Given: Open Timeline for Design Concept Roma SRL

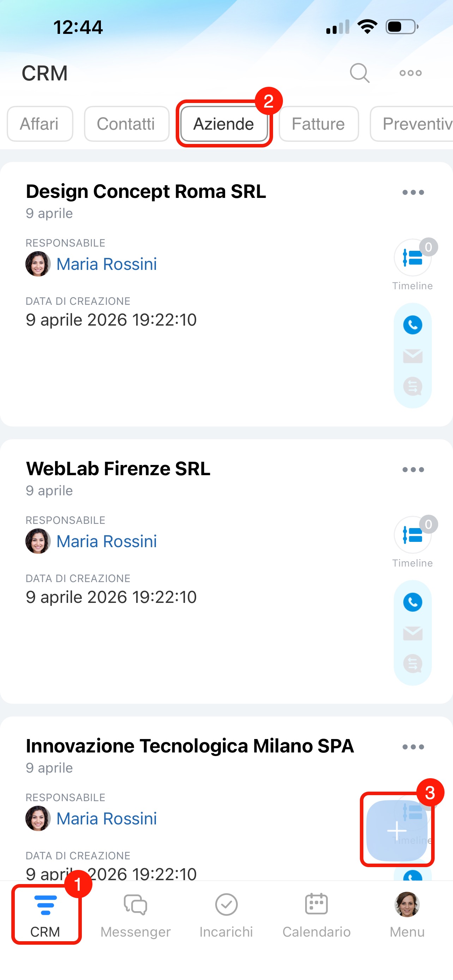Looking at the screenshot, I should (x=412, y=258).
